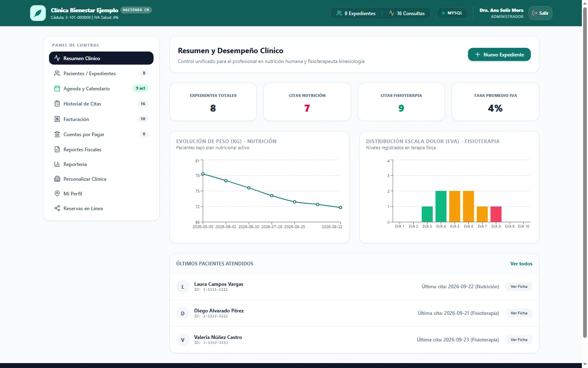Viewport: 588px width, 368px height.
Task: Click the Historial de Citas clipboard icon
Action: click(x=57, y=103)
